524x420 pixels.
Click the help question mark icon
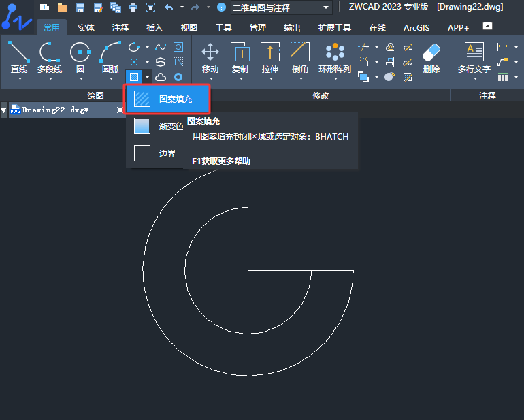click(x=221, y=7)
